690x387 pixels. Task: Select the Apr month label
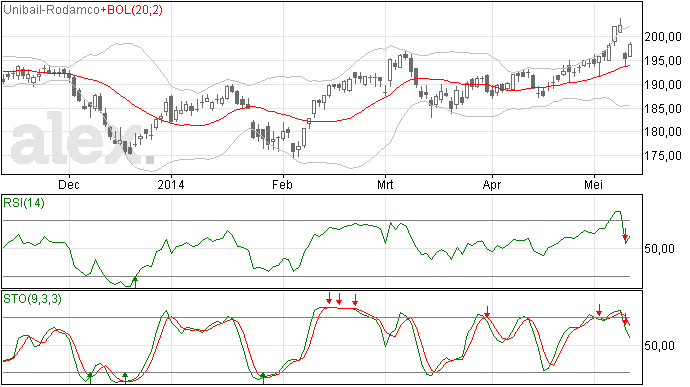coord(492,184)
